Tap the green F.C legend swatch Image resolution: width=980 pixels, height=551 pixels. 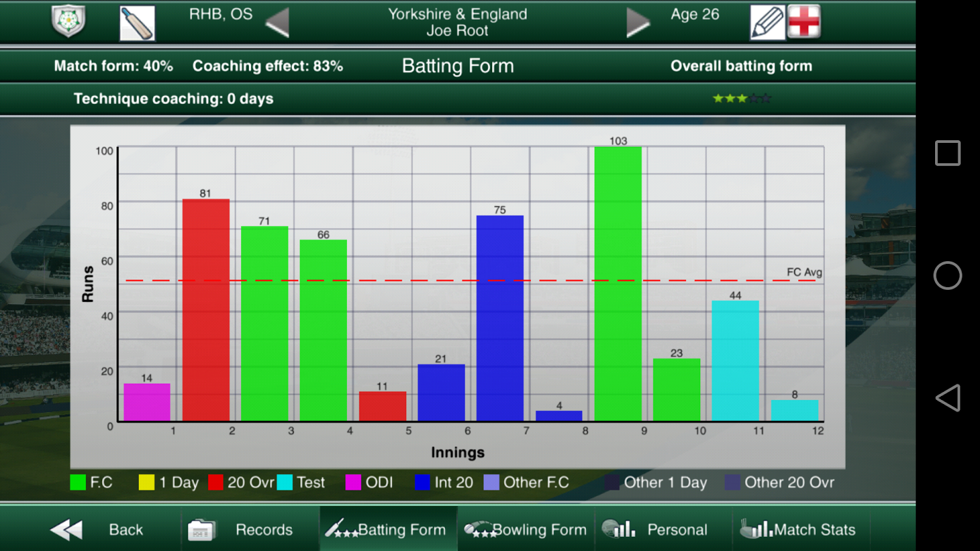(78, 482)
